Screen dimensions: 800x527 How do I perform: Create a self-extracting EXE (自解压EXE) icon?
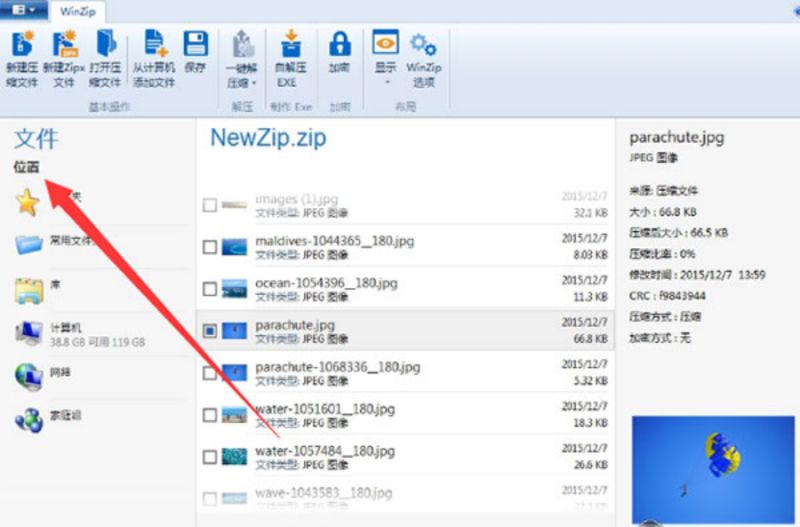291,44
